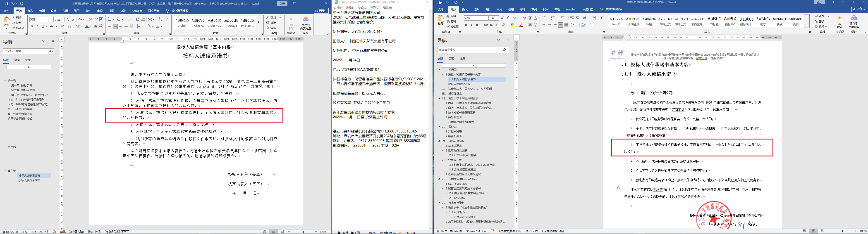Image resolution: width=868 pixels, height=234 pixels.
Task: Click the 共享 button in the left Word window
Action: point(321,11)
